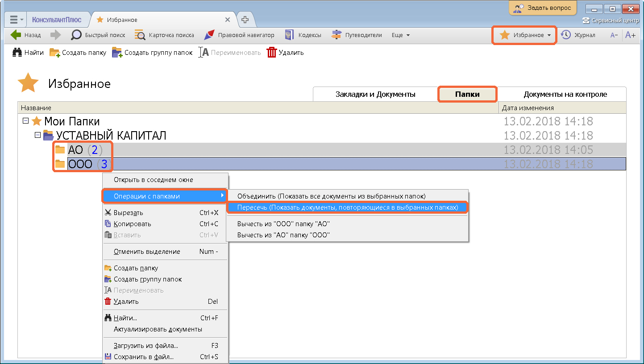The width and height of the screenshot is (644, 364).
Task: Add a new tab with the plus button
Action: pyautogui.click(x=245, y=20)
